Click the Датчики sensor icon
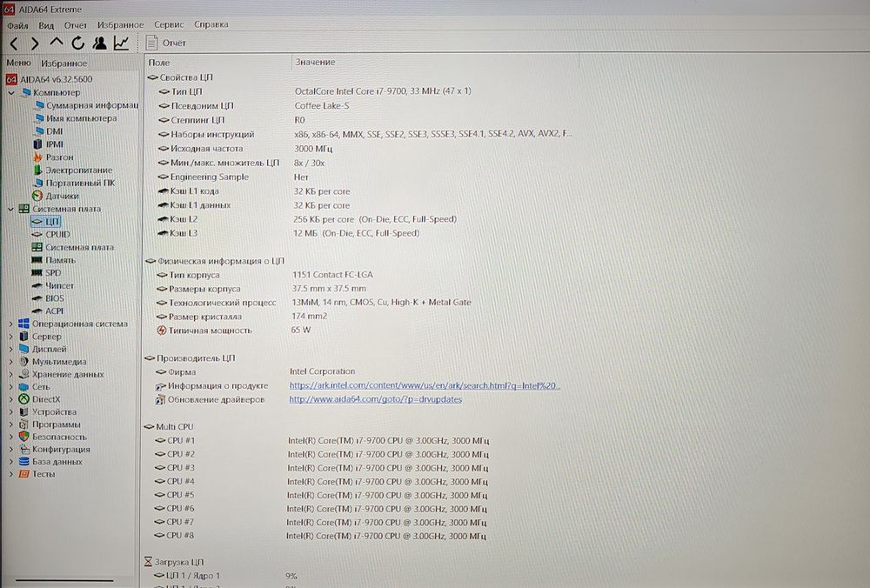The image size is (870, 588). point(37,196)
